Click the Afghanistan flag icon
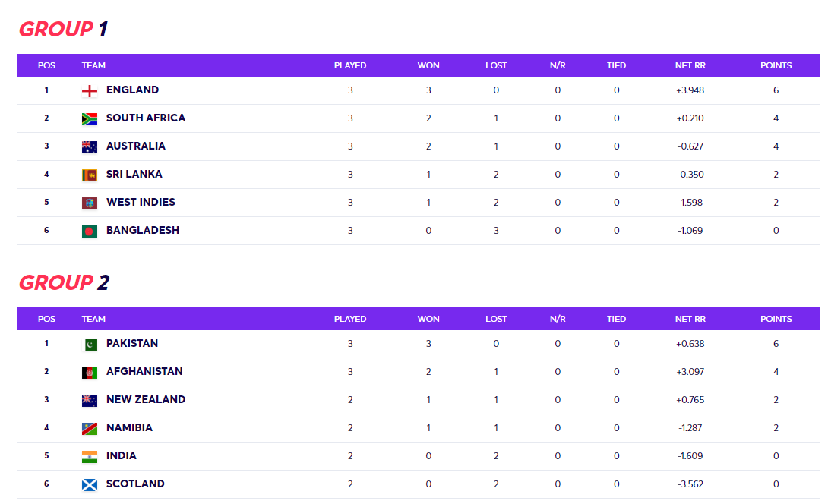Screen dimensions: 831x504 (90, 373)
